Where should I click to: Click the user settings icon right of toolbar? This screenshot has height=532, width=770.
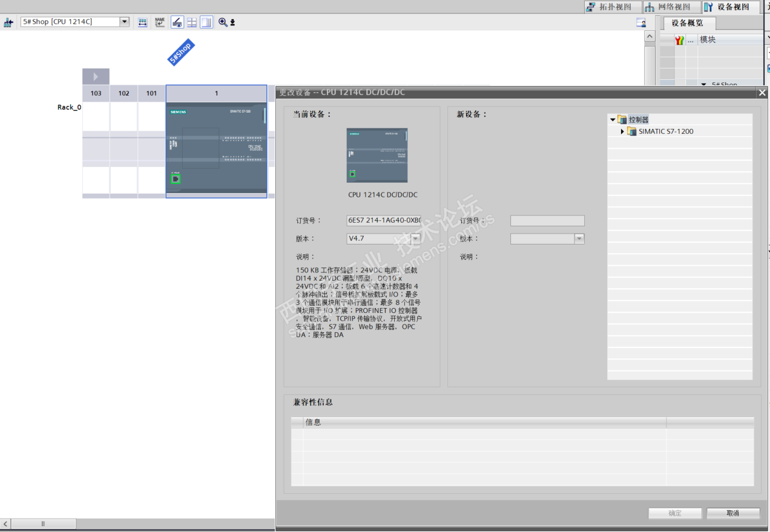click(641, 22)
